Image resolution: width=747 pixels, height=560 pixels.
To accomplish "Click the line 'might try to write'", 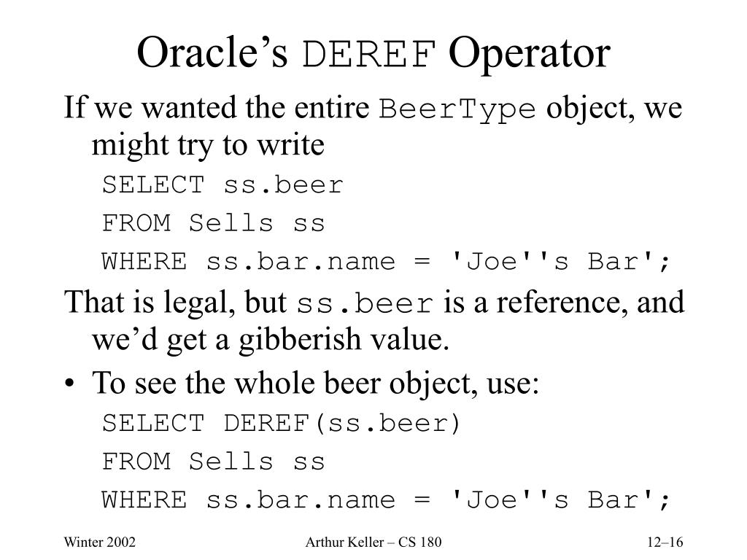I will point(208,145).
